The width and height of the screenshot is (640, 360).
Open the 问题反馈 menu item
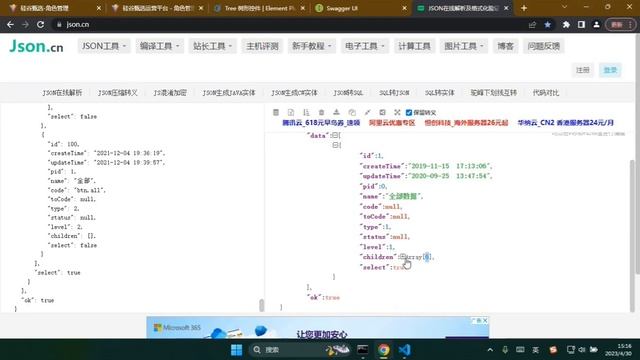(x=543, y=46)
